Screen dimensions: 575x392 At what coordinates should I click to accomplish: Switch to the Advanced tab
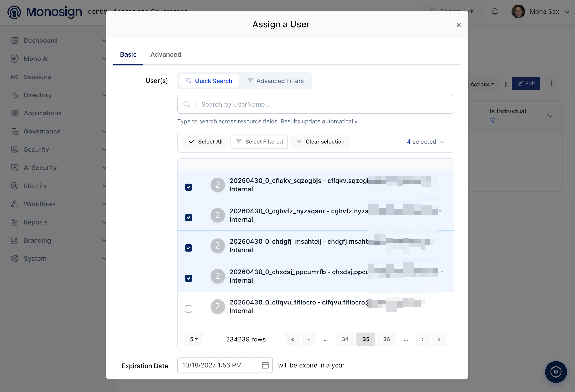coord(166,54)
